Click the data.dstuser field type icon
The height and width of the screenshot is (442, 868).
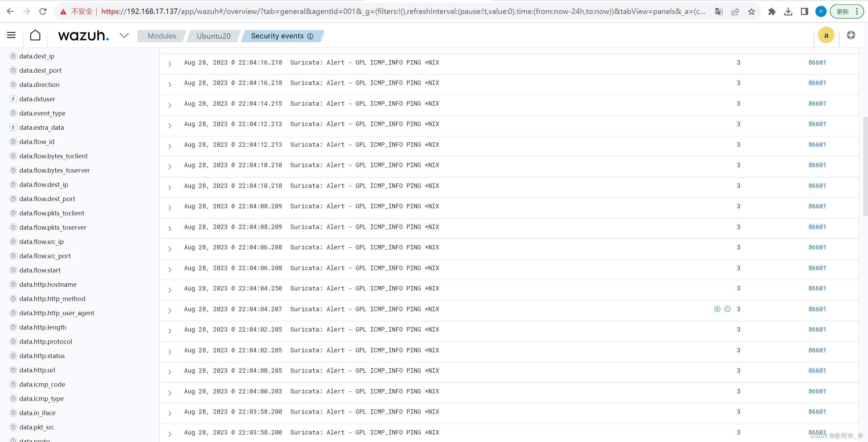(13, 99)
